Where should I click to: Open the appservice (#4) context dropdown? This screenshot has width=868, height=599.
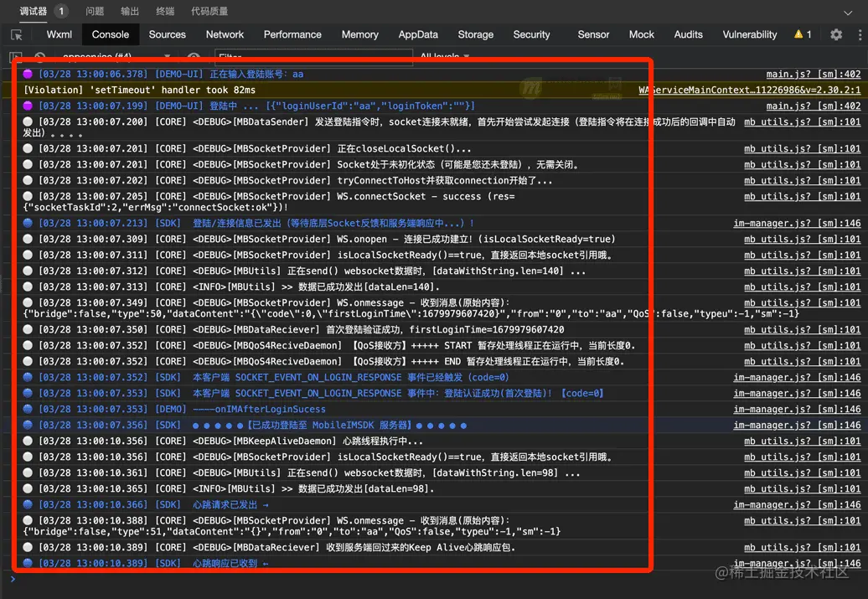116,56
